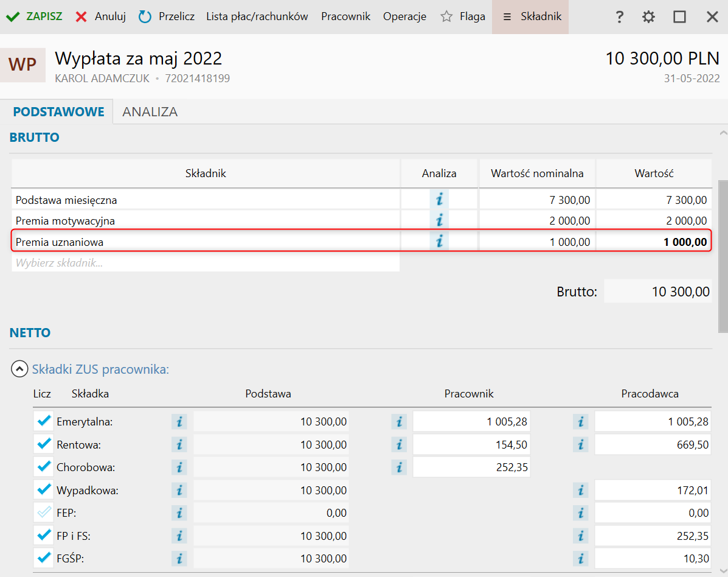Uncheck the FGŚP contribution checkbox

click(x=44, y=558)
